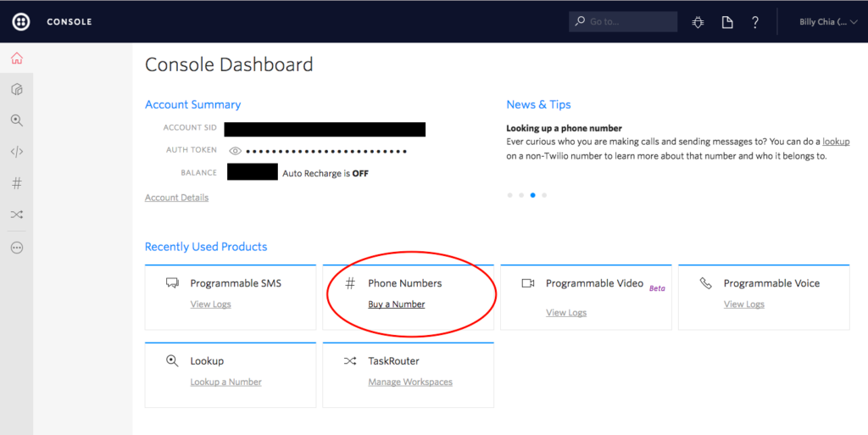Open the TaskRouter product title

pyautogui.click(x=393, y=361)
